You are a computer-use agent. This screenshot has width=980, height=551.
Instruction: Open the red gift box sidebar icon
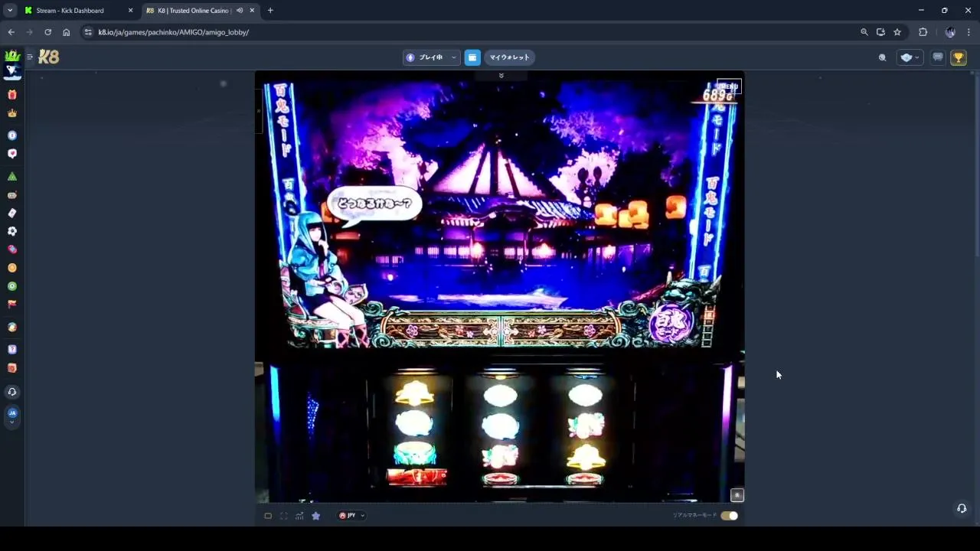11,95
